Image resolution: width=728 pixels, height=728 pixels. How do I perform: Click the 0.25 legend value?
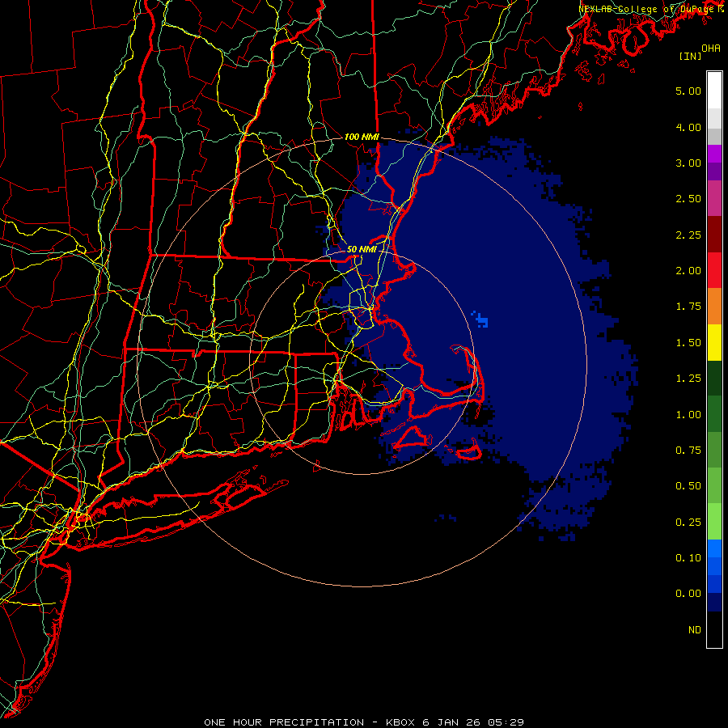click(x=688, y=523)
